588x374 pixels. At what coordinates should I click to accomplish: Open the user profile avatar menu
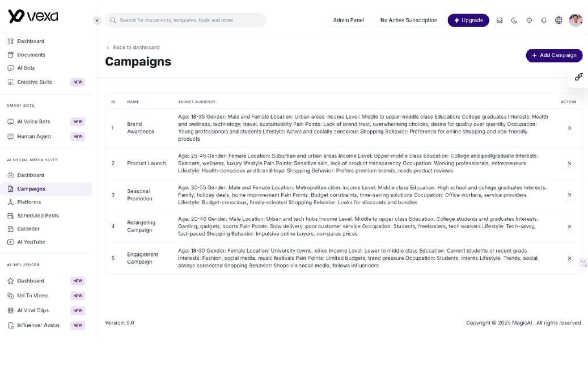(x=576, y=20)
